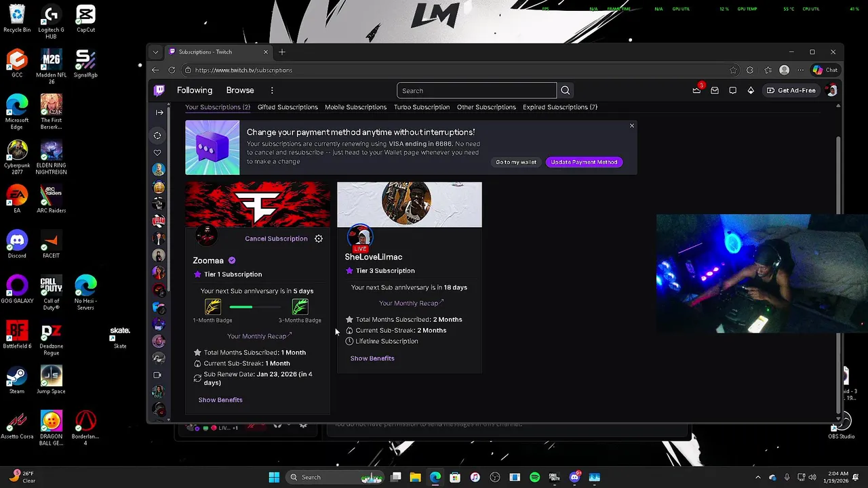Open the browser profile icon
Viewport: 868px width, 488px height.
point(785,70)
